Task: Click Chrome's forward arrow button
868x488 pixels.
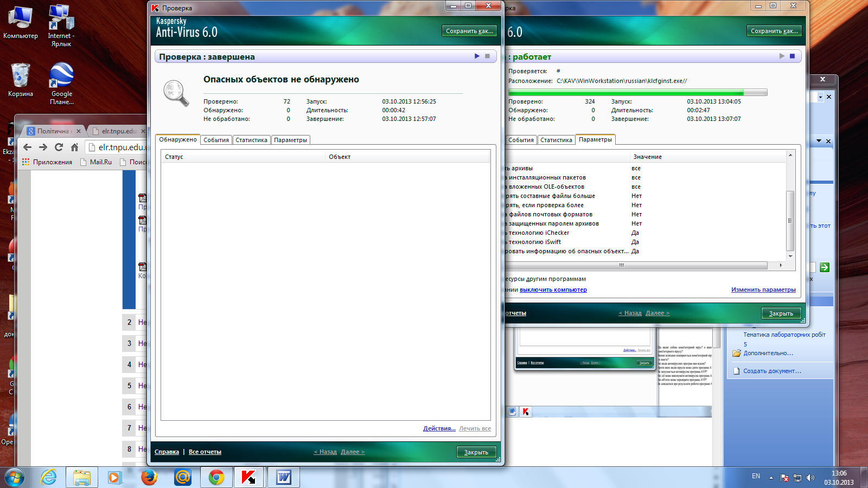Action: (x=43, y=147)
